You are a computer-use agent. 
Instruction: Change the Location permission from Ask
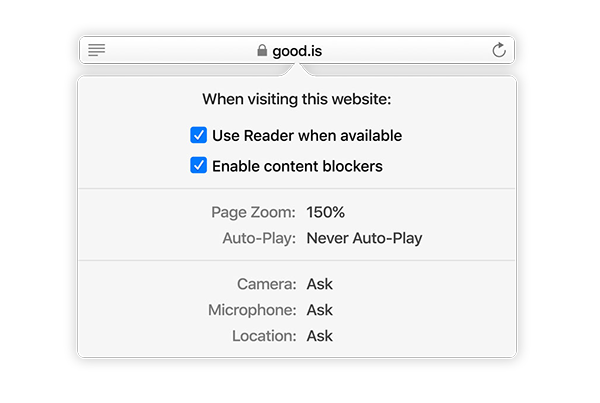(x=320, y=336)
